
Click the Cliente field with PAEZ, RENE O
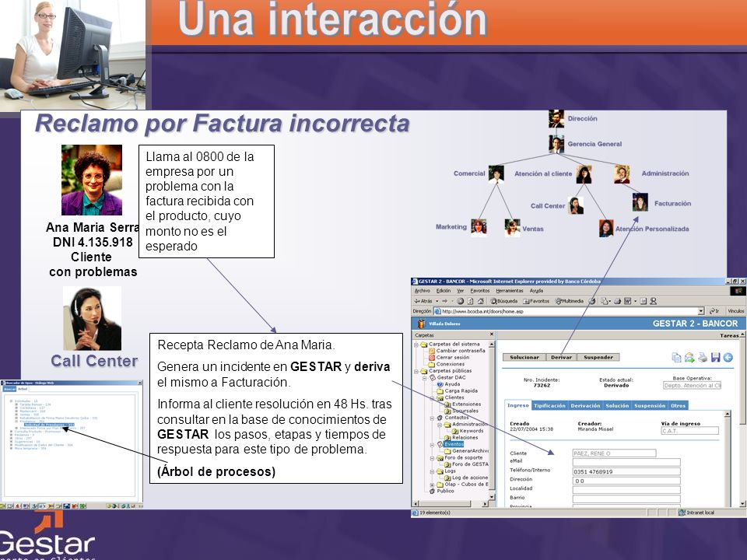(x=614, y=453)
